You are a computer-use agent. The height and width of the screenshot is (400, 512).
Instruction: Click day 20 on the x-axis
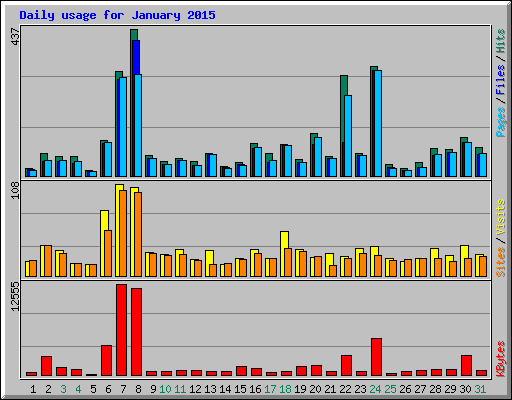click(x=315, y=389)
